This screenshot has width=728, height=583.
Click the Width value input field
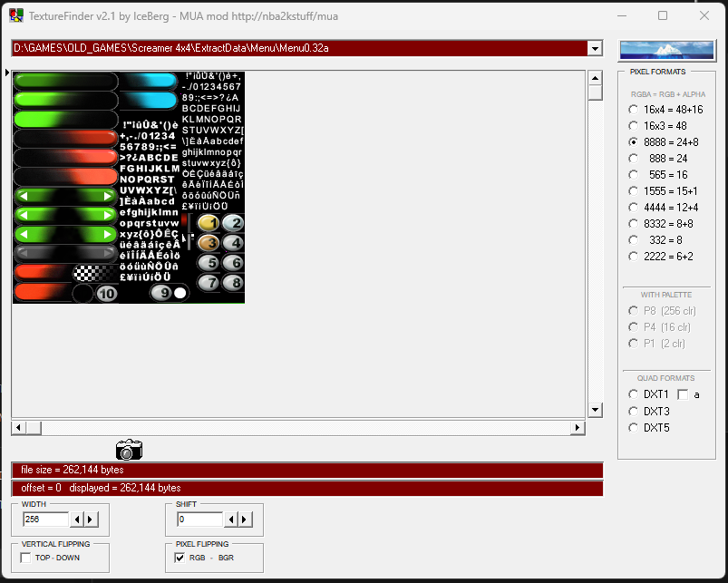(x=46, y=520)
